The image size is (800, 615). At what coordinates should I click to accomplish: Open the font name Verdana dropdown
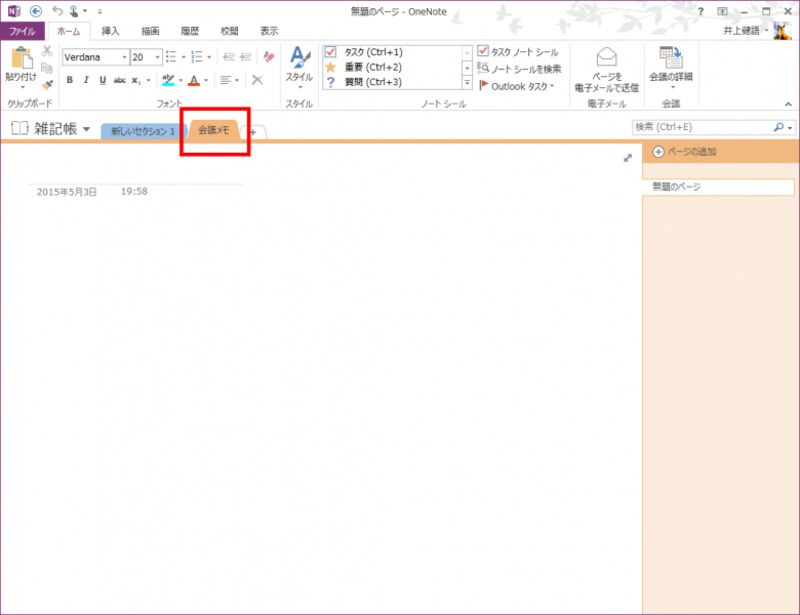[124, 57]
